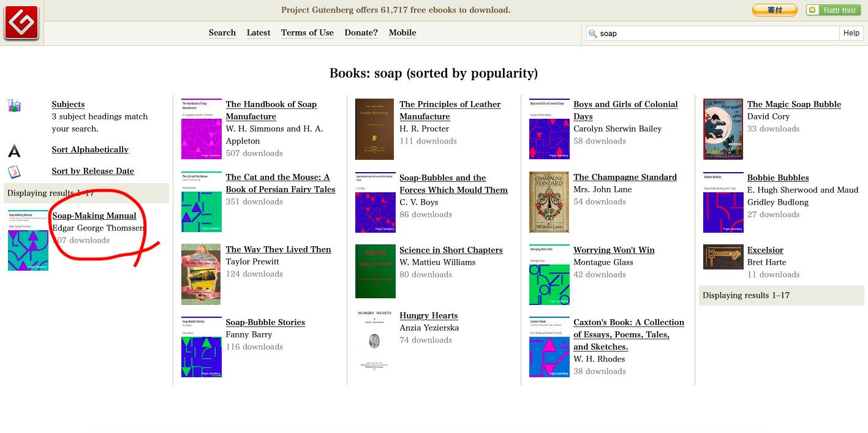
Task: Open Caxton's Book title link
Action: pos(629,334)
